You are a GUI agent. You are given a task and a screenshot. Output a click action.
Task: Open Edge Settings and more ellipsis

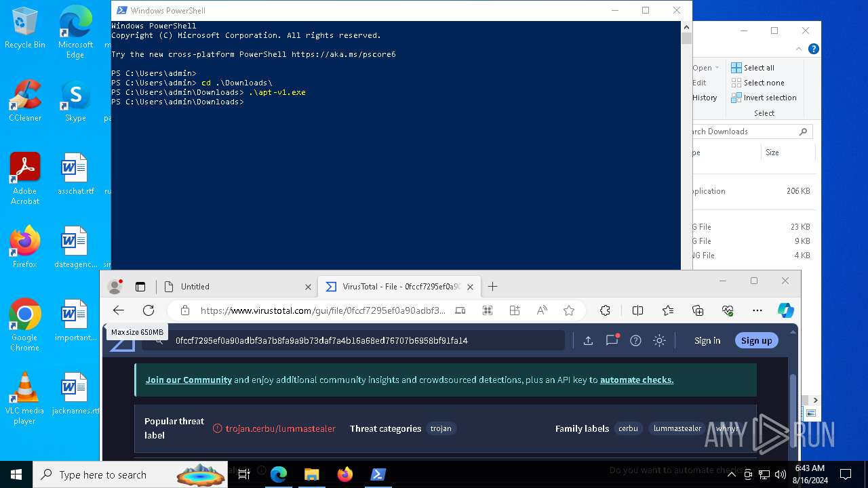(x=757, y=310)
